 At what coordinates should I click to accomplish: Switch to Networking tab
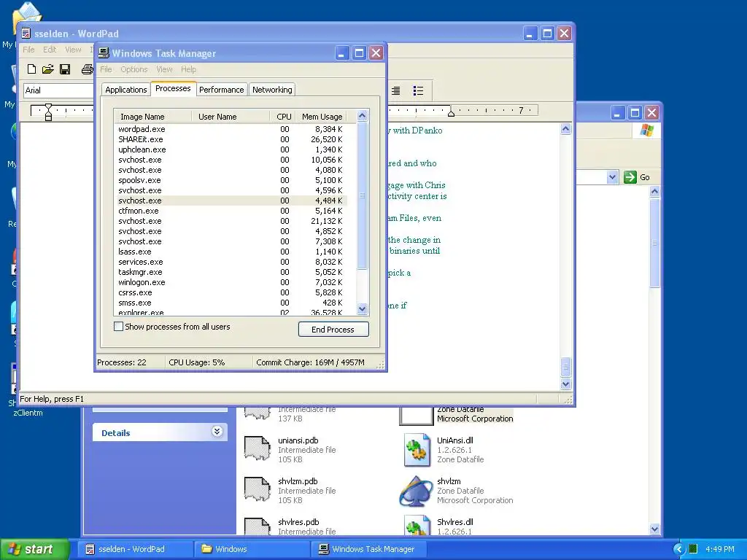(x=272, y=90)
